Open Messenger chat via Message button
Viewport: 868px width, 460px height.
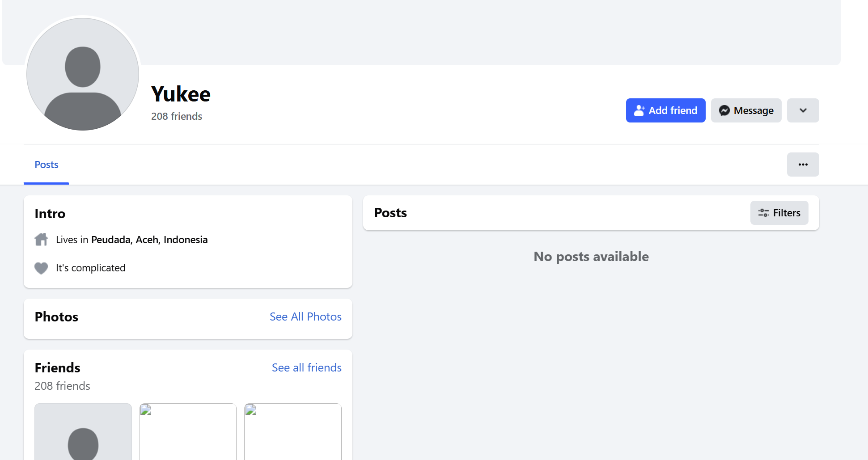(746, 110)
